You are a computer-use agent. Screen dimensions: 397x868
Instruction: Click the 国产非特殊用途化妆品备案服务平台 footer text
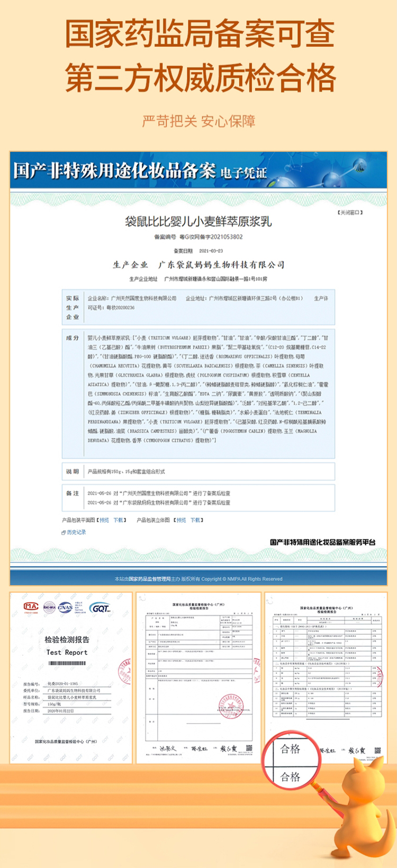coord(323,542)
